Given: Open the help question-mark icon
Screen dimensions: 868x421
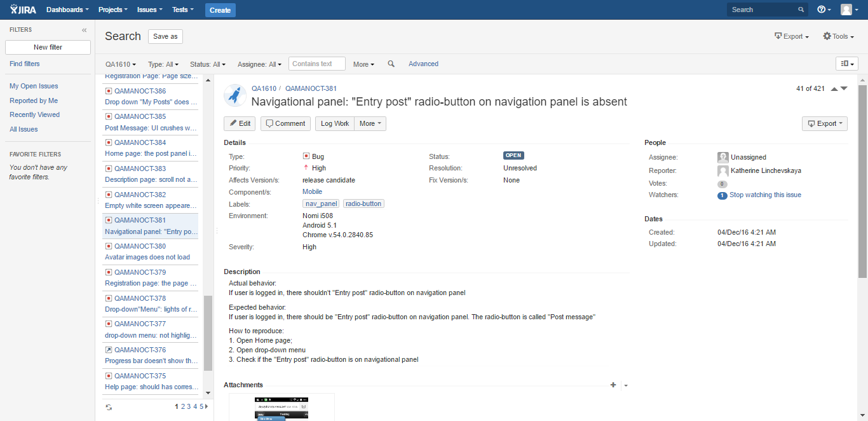Looking at the screenshot, I should click(821, 10).
